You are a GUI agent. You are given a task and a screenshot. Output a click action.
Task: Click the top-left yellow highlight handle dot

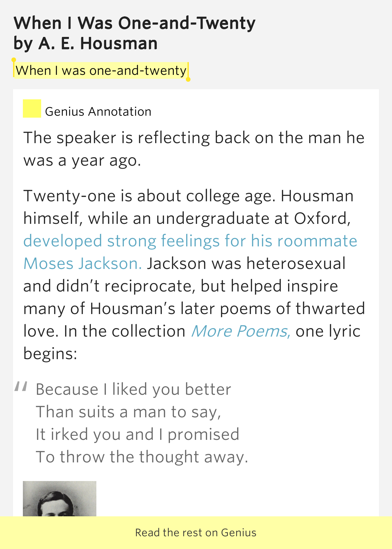pyautogui.click(x=14, y=60)
